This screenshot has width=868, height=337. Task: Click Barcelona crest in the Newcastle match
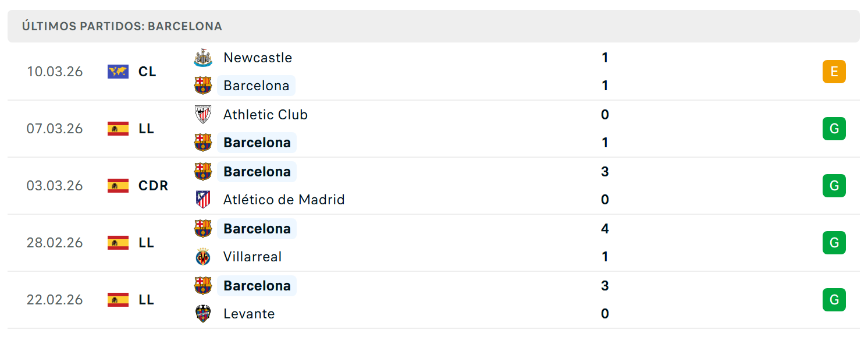click(x=203, y=86)
